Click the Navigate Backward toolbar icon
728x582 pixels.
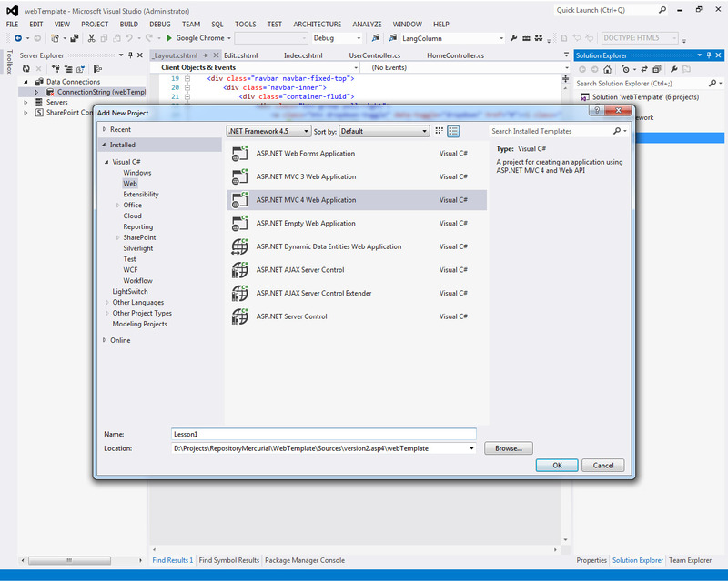[18, 38]
